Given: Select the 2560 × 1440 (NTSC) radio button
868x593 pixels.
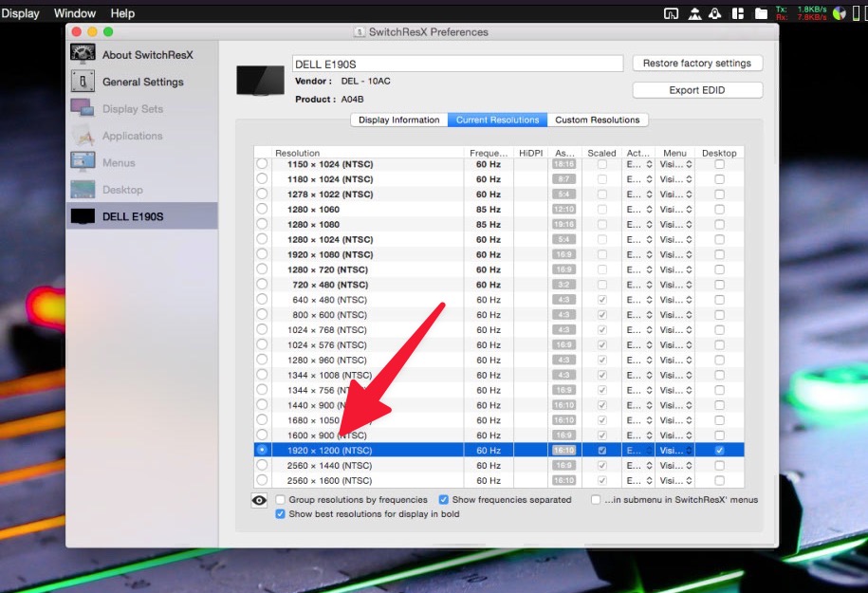Looking at the screenshot, I should click(x=262, y=466).
